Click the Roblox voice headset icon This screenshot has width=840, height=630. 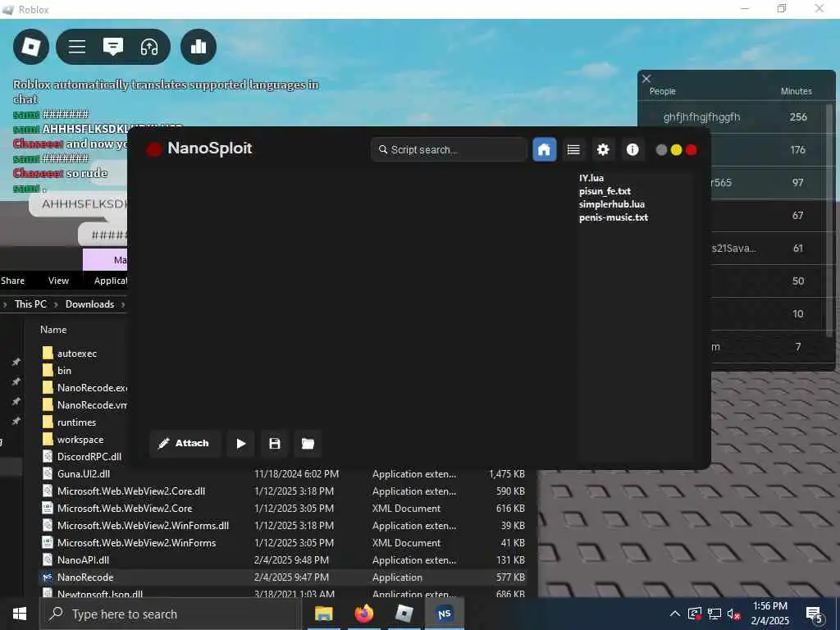click(149, 47)
